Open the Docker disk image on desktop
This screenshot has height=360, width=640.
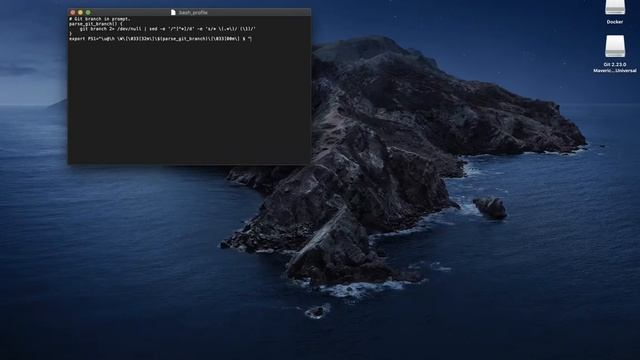tap(615, 7)
